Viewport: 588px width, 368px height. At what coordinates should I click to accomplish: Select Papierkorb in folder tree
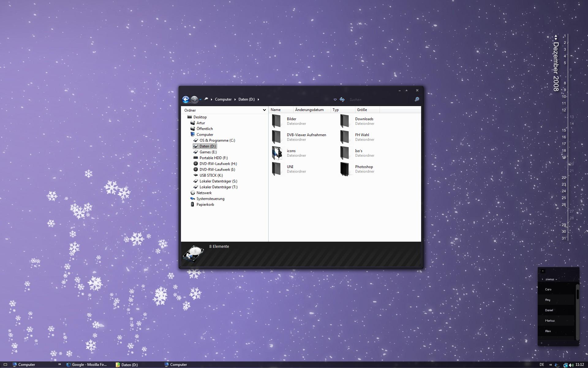pos(205,205)
